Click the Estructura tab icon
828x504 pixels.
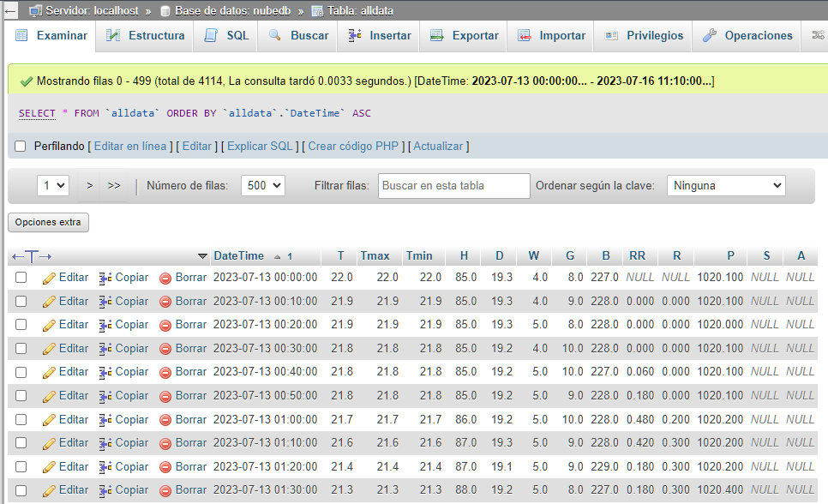pos(113,35)
